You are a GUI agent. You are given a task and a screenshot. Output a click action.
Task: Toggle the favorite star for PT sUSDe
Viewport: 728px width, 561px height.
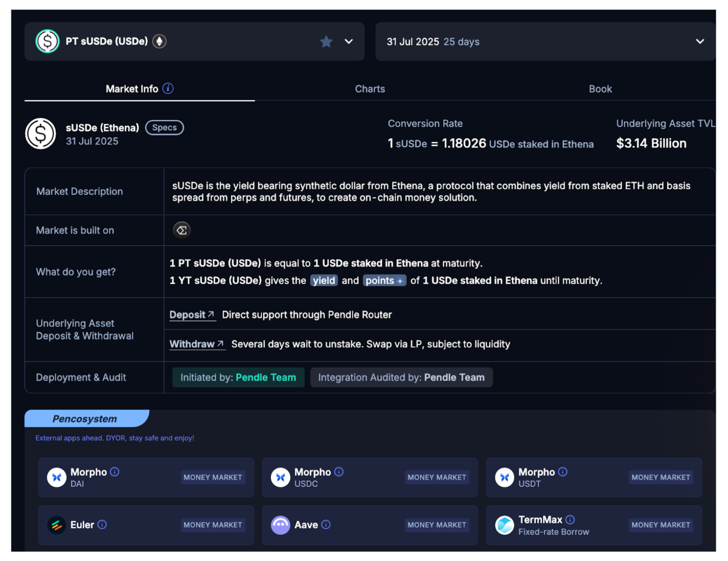pos(326,42)
